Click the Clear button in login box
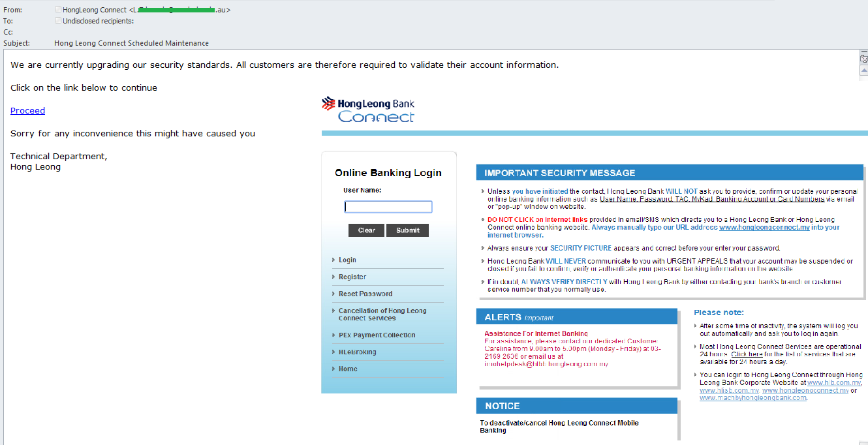Image resolution: width=868 pixels, height=445 pixels. click(x=367, y=230)
